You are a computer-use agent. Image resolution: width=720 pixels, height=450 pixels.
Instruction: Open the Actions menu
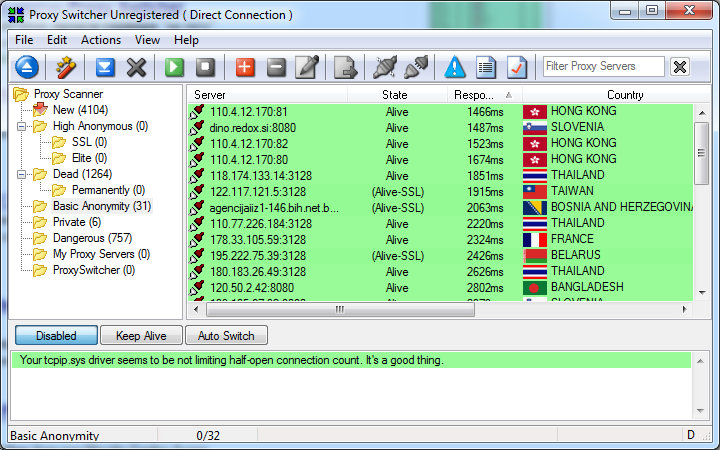(x=101, y=40)
